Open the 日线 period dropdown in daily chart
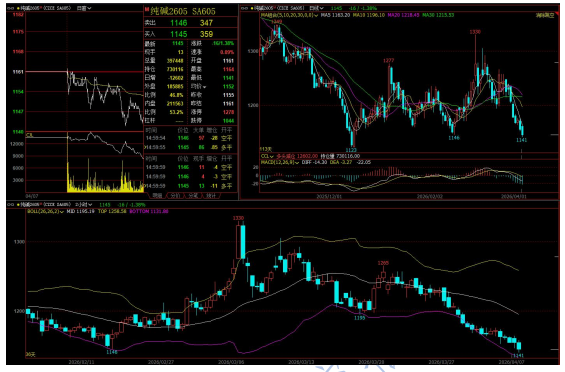565x372 pixels. 317,8
